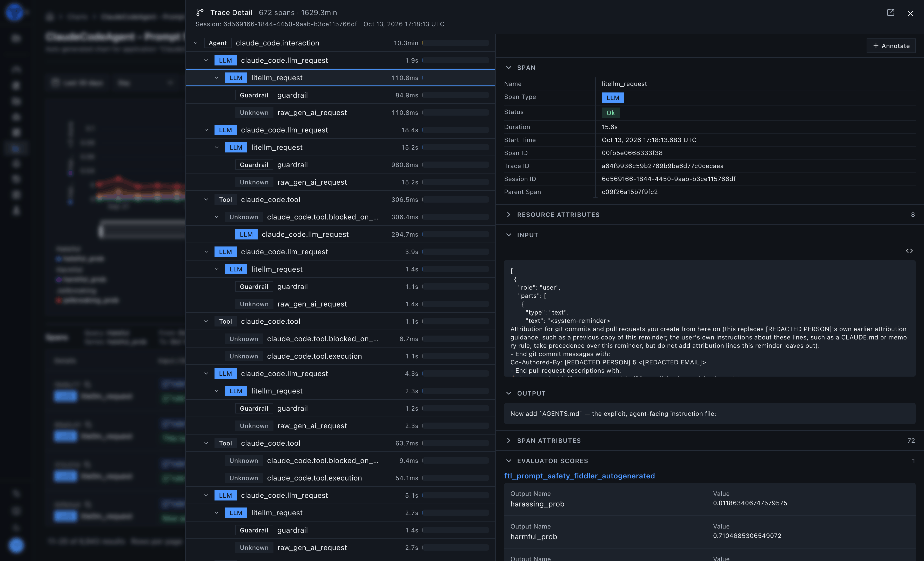Expand RESOURCE ATTRIBUTES section
Image resolution: width=924 pixels, height=561 pixels.
(x=508, y=215)
